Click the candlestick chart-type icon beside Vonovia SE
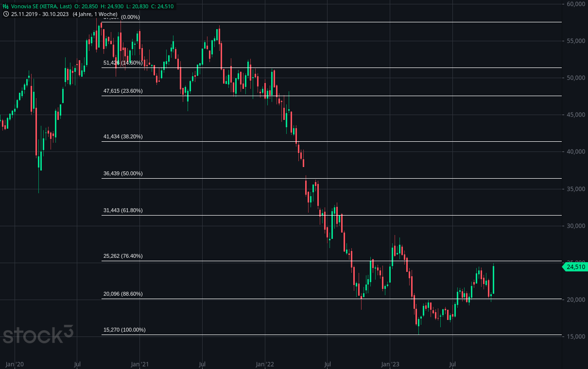 click(5, 6)
